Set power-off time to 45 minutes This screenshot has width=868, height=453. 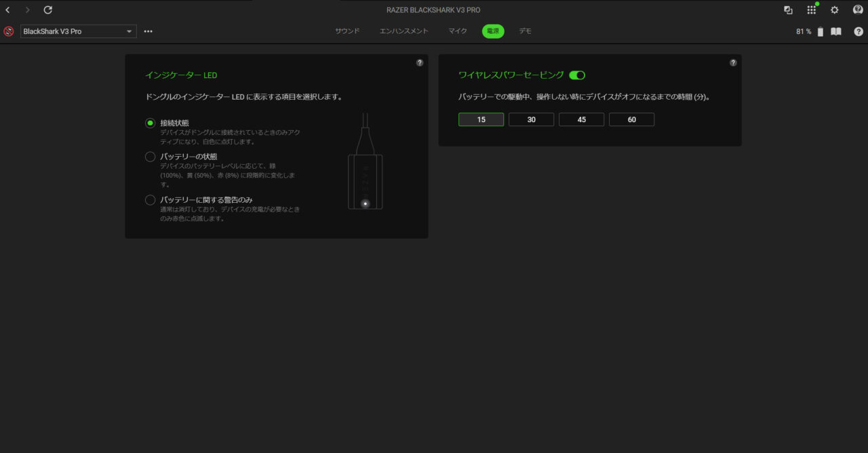coord(581,119)
